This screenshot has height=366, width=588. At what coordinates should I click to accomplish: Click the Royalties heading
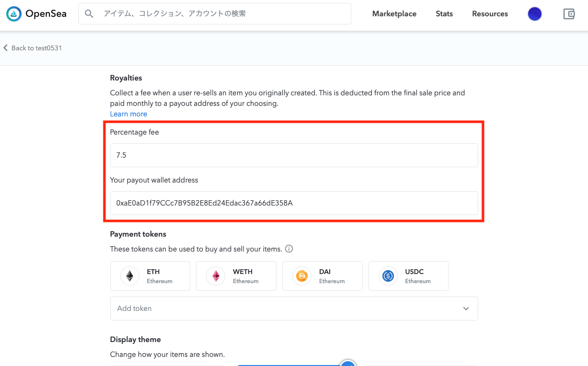126,78
